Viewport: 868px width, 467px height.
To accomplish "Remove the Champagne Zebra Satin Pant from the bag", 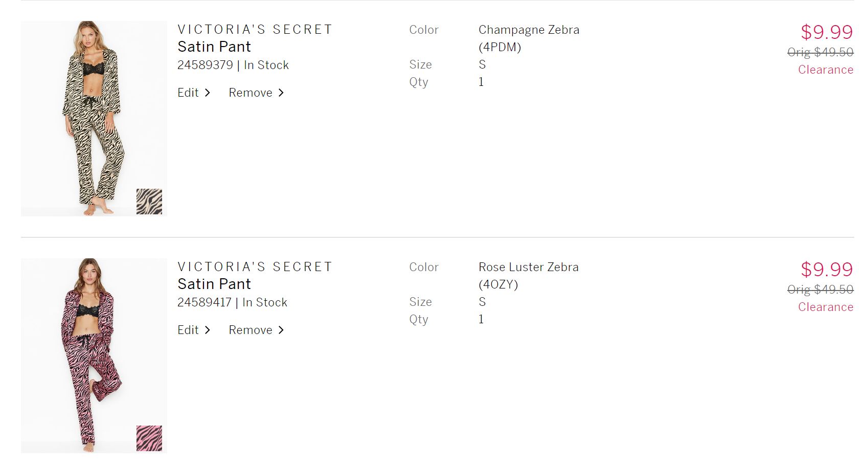I will [250, 93].
